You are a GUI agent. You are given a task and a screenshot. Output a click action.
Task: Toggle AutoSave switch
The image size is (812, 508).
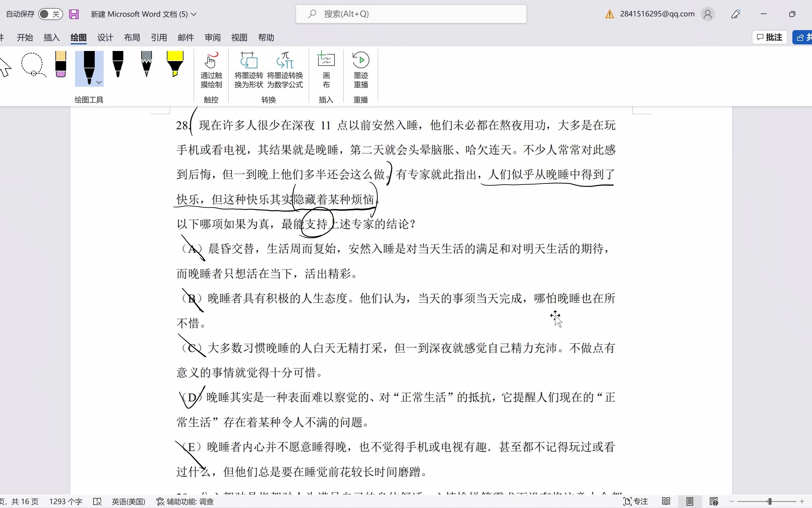click(50, 14)
